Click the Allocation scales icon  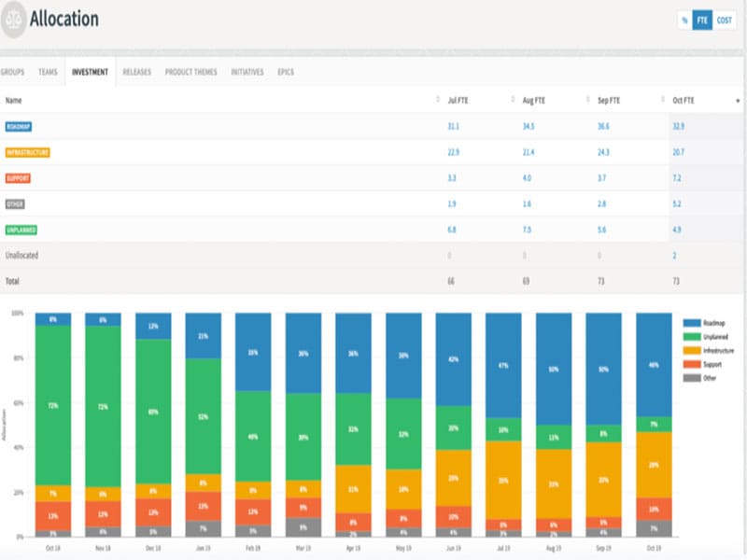pos(13,20)
